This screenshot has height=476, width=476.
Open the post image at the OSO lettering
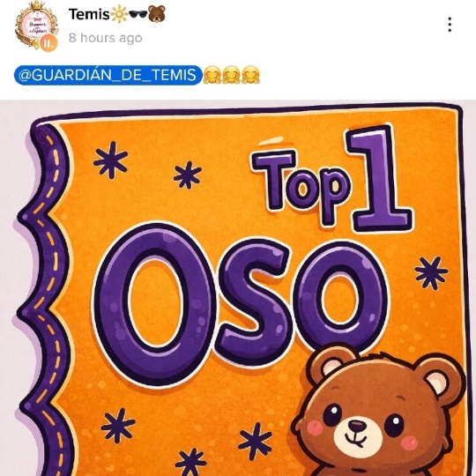[x=242, y=303]
